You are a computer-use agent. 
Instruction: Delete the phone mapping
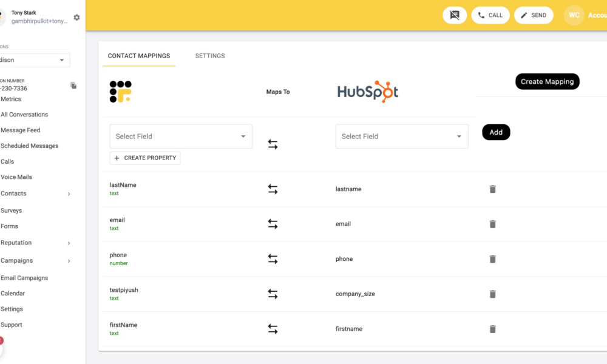(492, 259)
